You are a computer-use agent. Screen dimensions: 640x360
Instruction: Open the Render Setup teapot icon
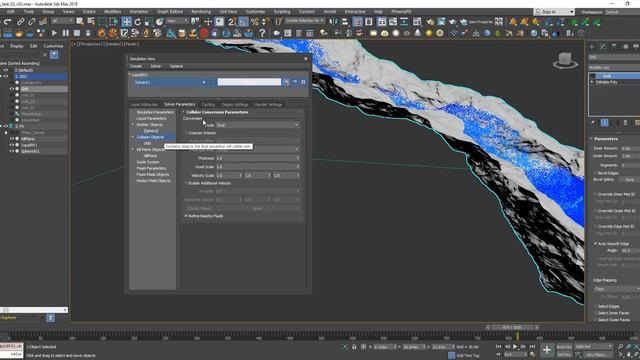click(x=430, y=22)
